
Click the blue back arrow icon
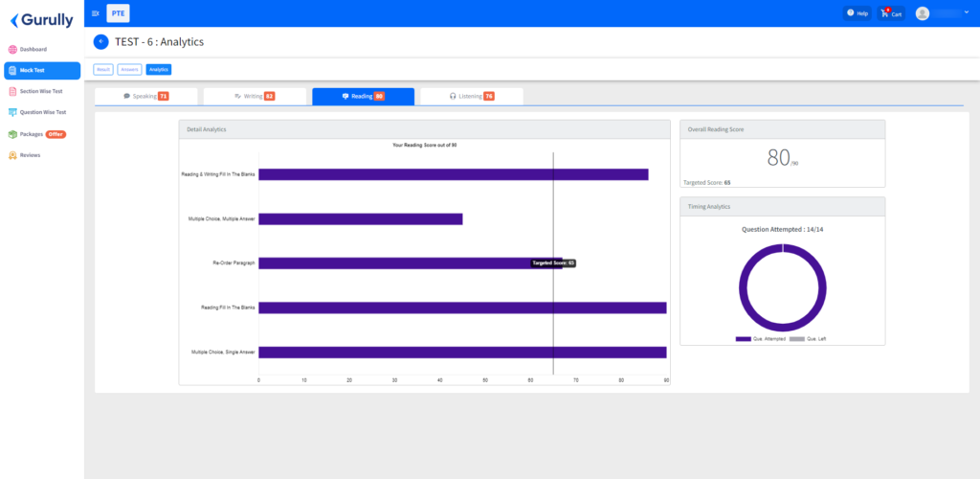point(100,42)
